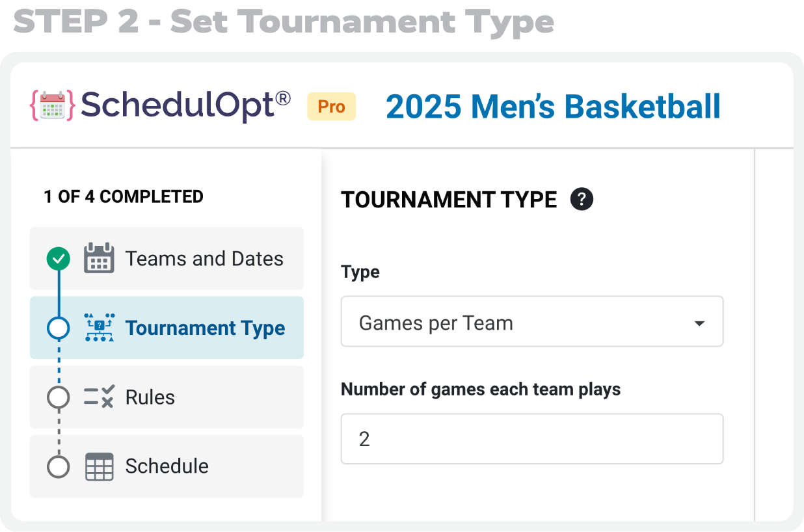
Task: Click the Pro badge next to logo
Action: (x=332, y=107)
